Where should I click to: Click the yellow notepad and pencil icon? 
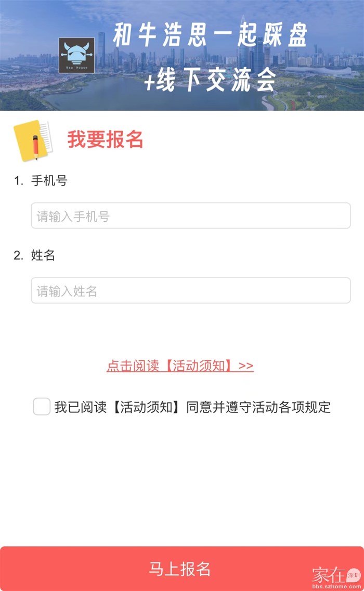tap(34, 140)
